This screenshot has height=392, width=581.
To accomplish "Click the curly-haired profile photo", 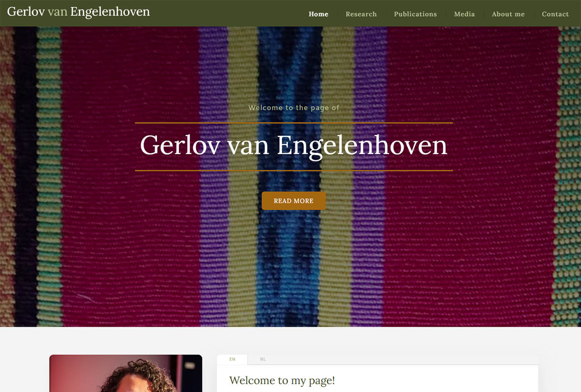I will 126,373.
